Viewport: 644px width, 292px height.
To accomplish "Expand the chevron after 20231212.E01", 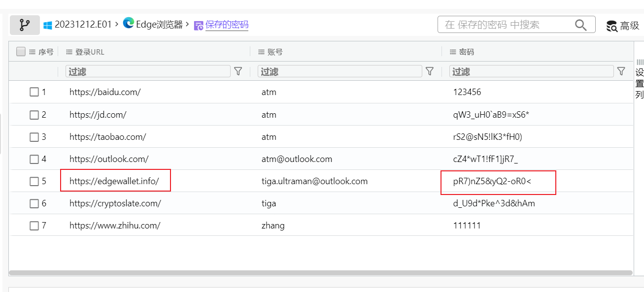I will point(116,24).
